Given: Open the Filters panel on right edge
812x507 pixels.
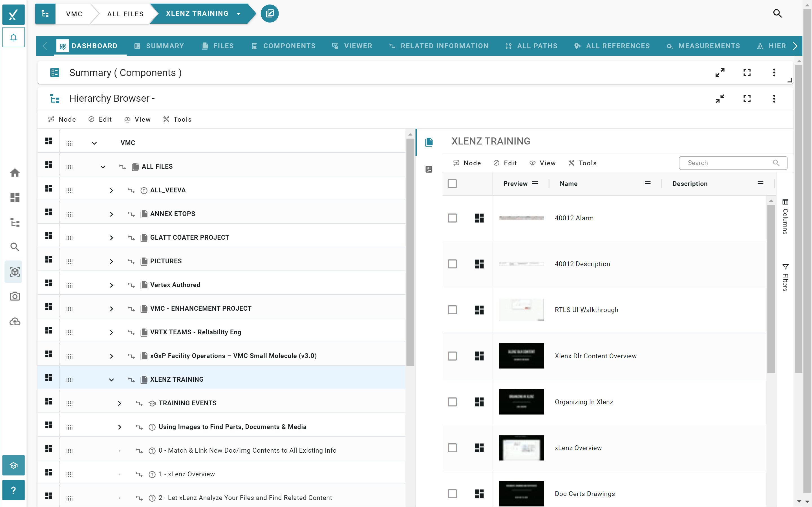Looking at the screenshot, I should [x=786, y=276].
